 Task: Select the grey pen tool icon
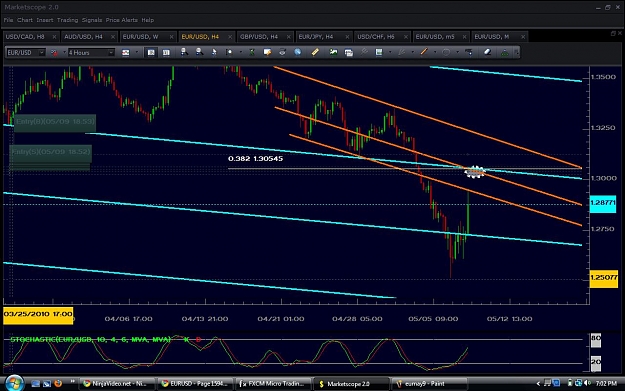(401, 52)
